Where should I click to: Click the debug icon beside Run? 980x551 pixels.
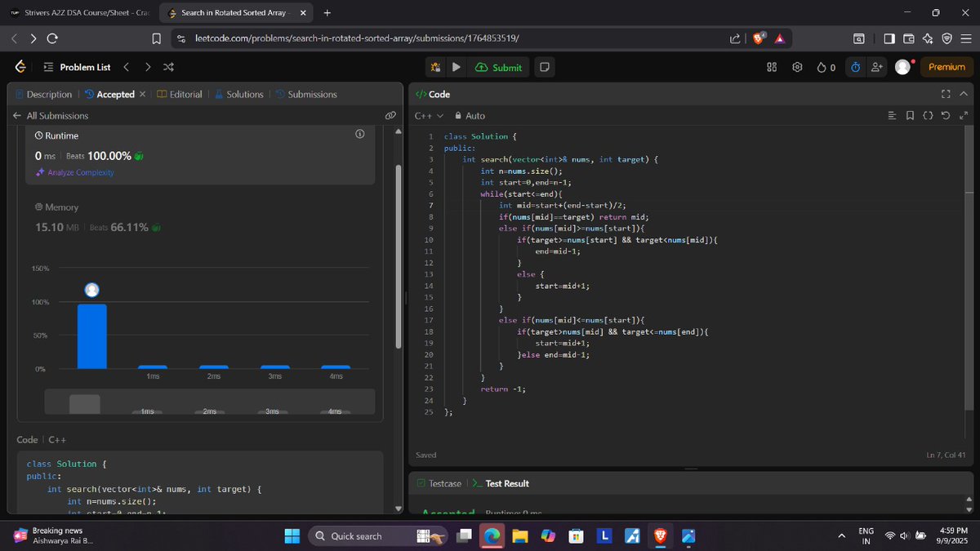coord(435,67)
